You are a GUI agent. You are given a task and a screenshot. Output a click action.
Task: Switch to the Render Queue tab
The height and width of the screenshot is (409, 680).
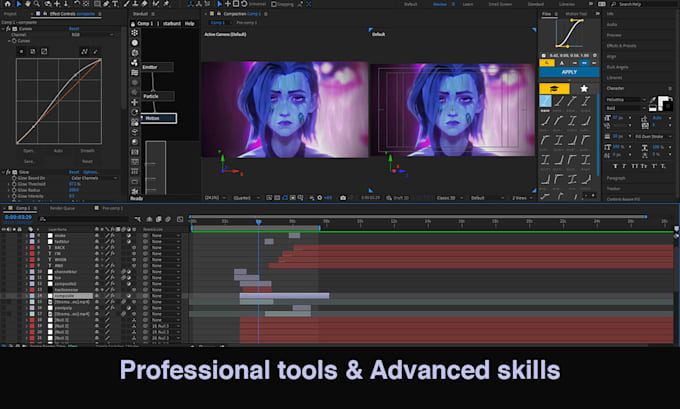(62, 208)
